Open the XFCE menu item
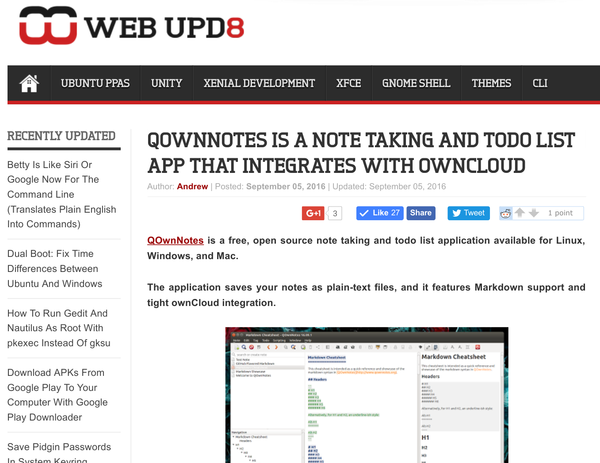This screenshot has height=463, width=600. pyautogui.click(x=349, y=83)
